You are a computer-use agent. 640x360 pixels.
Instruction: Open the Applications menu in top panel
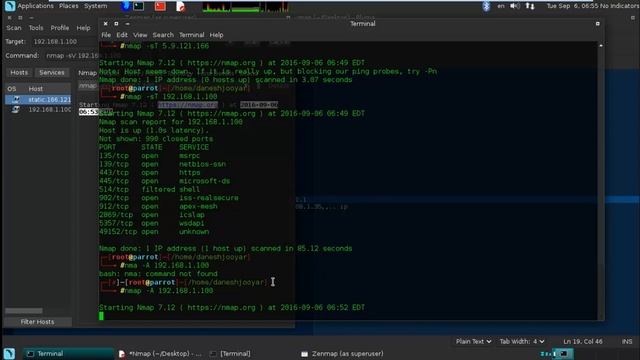[x=35, y=6]
